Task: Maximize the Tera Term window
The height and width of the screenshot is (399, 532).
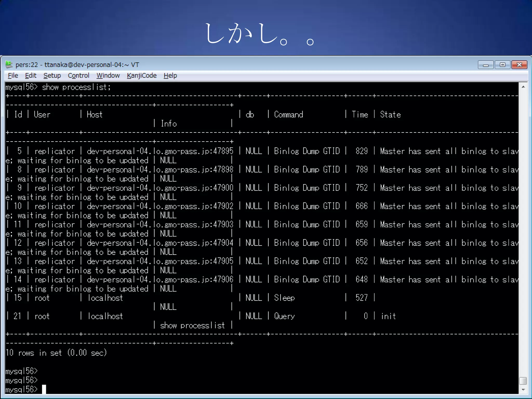Action: pyautogui.click(x=502, y=65)
